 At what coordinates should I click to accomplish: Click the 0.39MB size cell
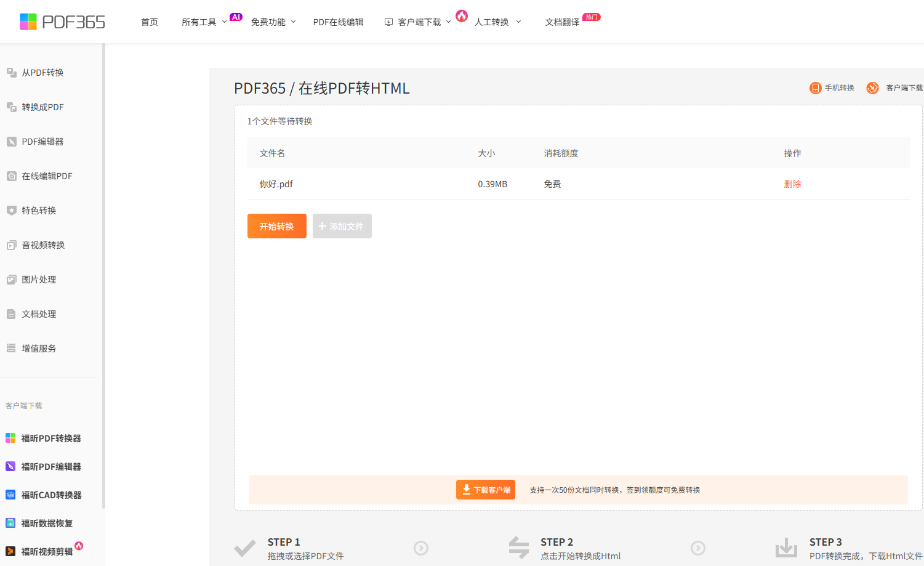492,184
